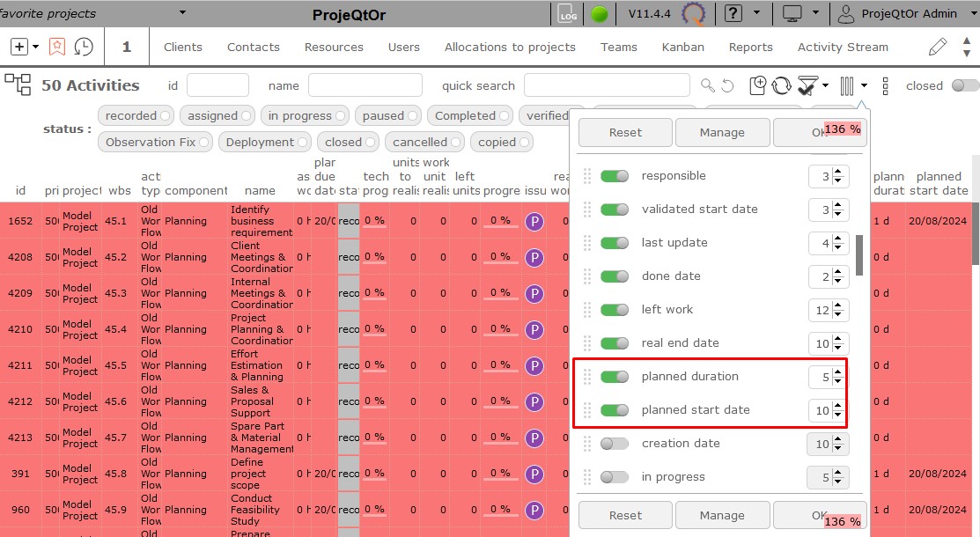
Task: Click drag handle beside left work
Action: [x=587, y=310]
